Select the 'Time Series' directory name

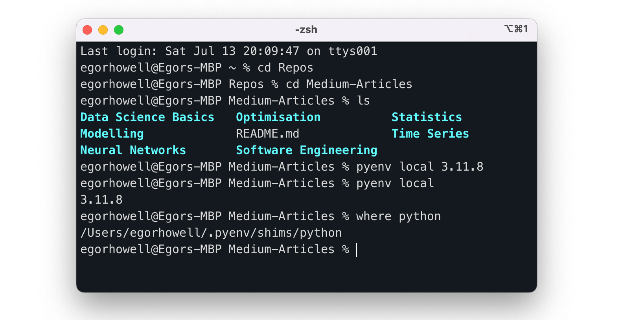[431, 134]
